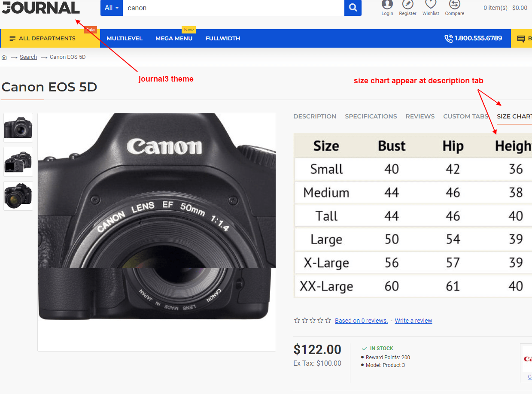Click the All Departments hamburger icon
Screen dimensions: 532x394
tap(12, 38)
